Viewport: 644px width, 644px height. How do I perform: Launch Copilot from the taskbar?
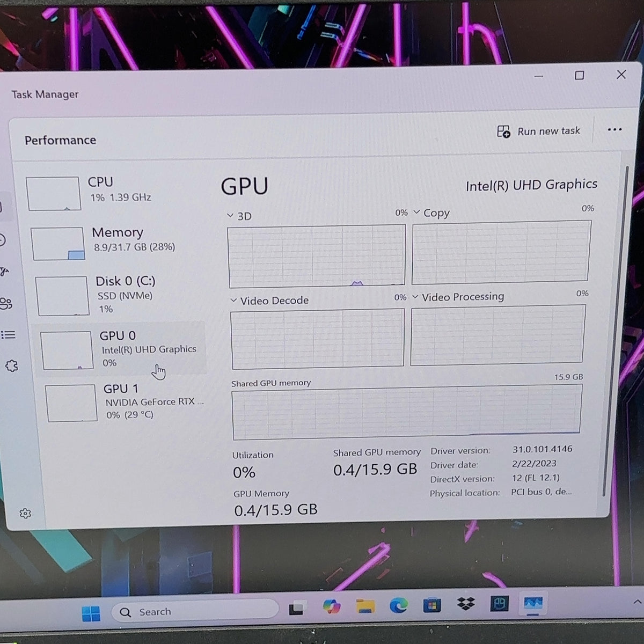click(332, 607)
